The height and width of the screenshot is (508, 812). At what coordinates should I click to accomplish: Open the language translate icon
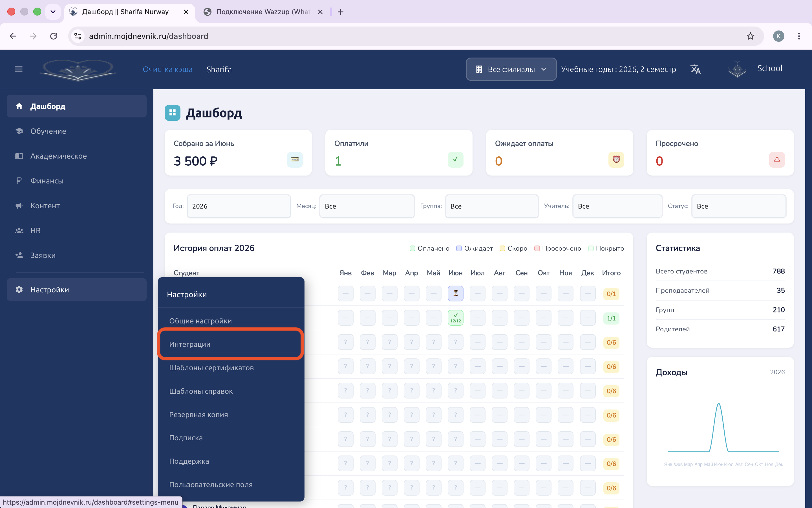695,69
